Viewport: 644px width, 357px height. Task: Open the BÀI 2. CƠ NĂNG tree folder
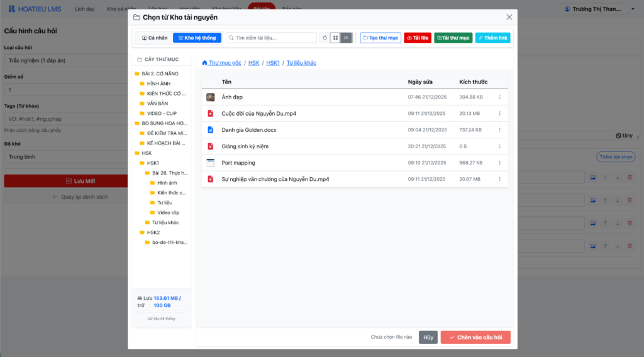pos(160,74)
